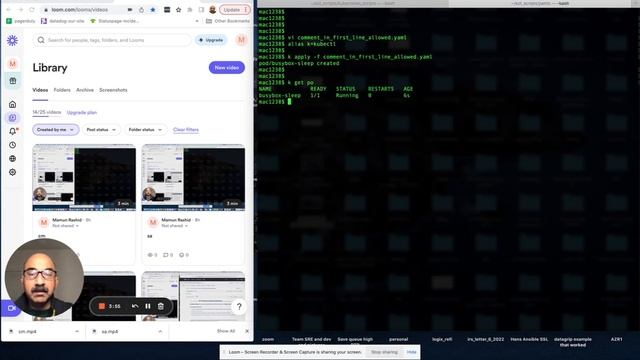640x360 pixels.
Task: Open the extensions puzzle icon in Chrome
Action: click(190, 9)
